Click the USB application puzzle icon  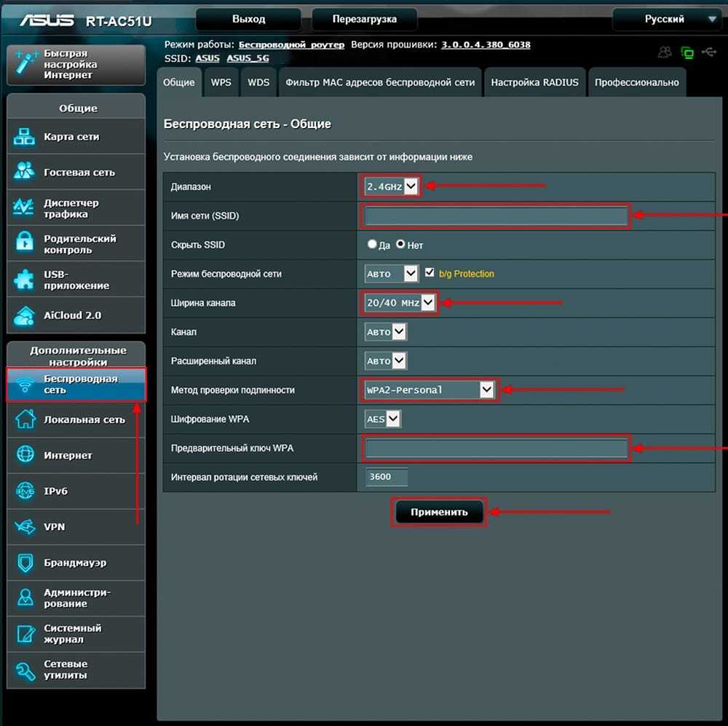(25, 280)
